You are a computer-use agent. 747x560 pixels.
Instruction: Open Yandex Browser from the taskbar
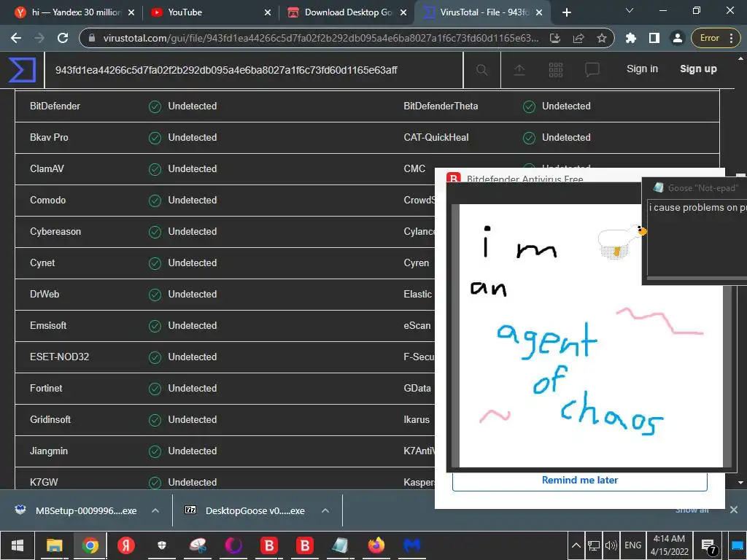[x=125, y=545]
